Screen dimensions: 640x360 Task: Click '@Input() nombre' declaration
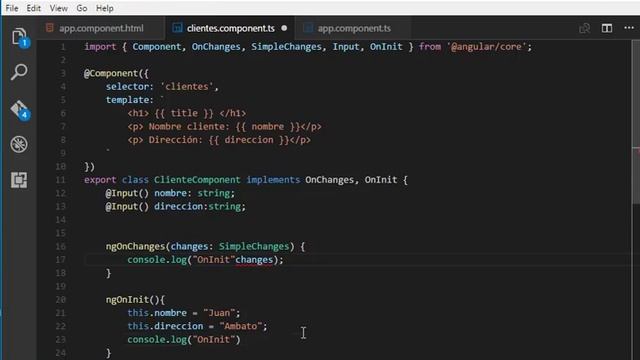pyautogui.click(x=146, y=193)
